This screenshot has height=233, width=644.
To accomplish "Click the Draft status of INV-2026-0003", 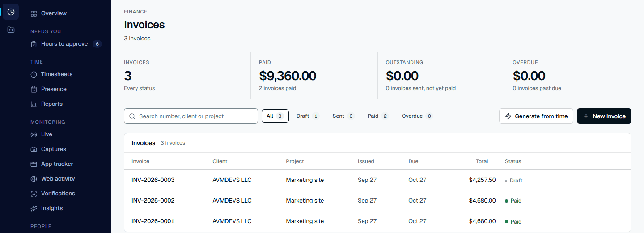I will click(x=513, y=181).
